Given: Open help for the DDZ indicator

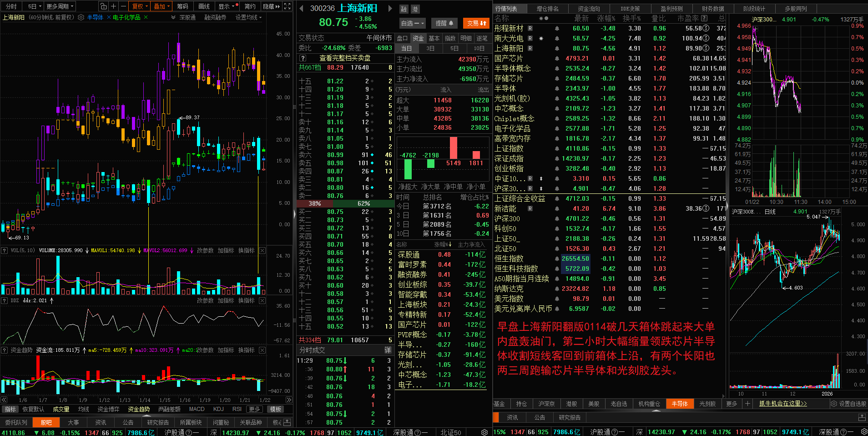Looking at the screenshot, I should coord(5,300).
